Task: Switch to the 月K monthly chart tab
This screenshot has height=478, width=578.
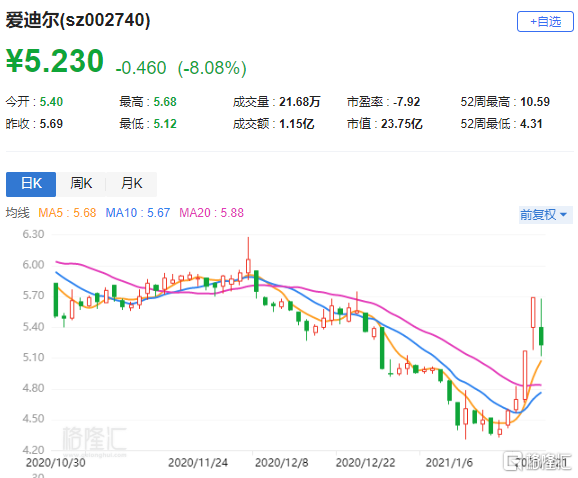Action: (132, 184)
